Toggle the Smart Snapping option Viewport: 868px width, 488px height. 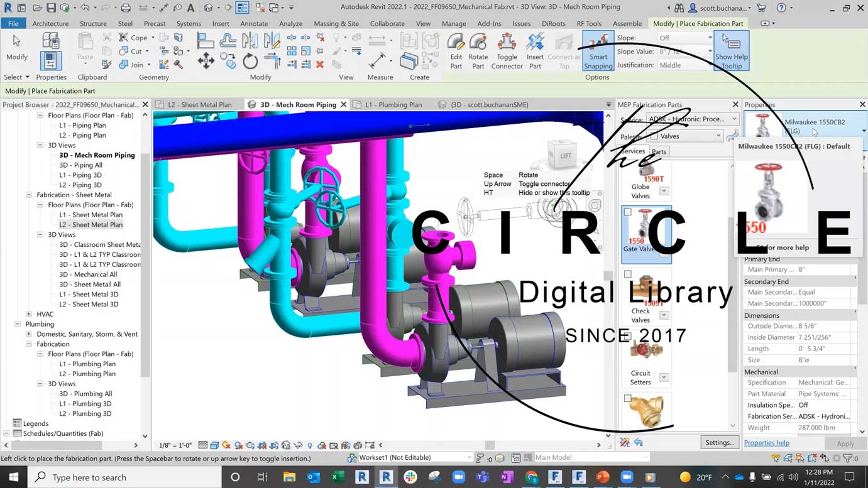598,51
